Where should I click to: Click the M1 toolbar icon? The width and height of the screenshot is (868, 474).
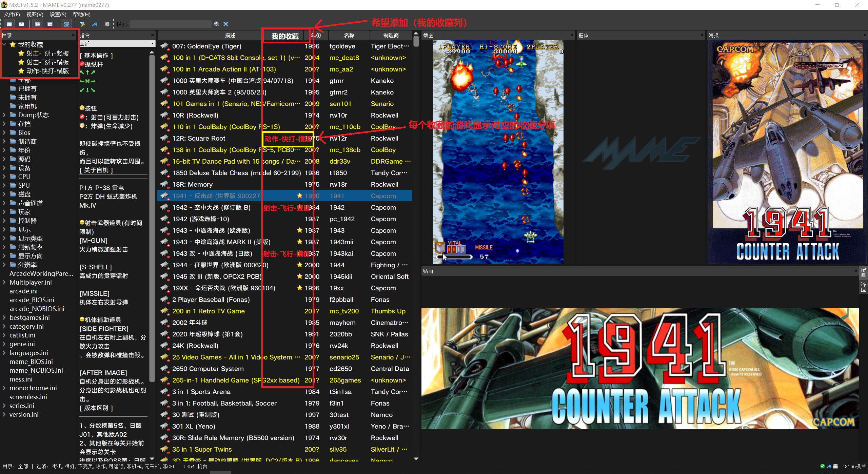click(x=21, y=24)
